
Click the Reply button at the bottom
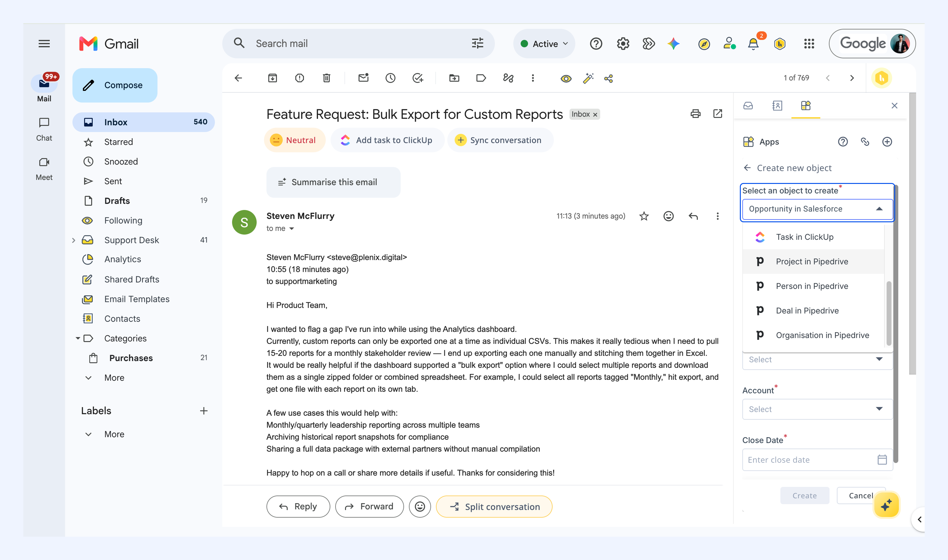coord(298,506)
